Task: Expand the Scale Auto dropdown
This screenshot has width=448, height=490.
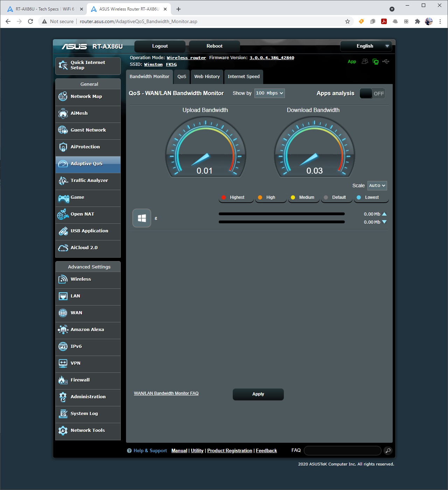Action: [x=377, y=185]
